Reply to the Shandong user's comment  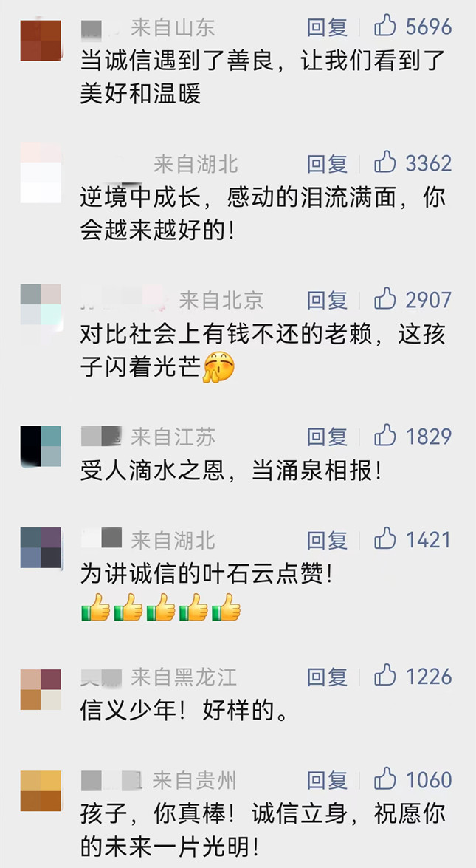point(327,27)
